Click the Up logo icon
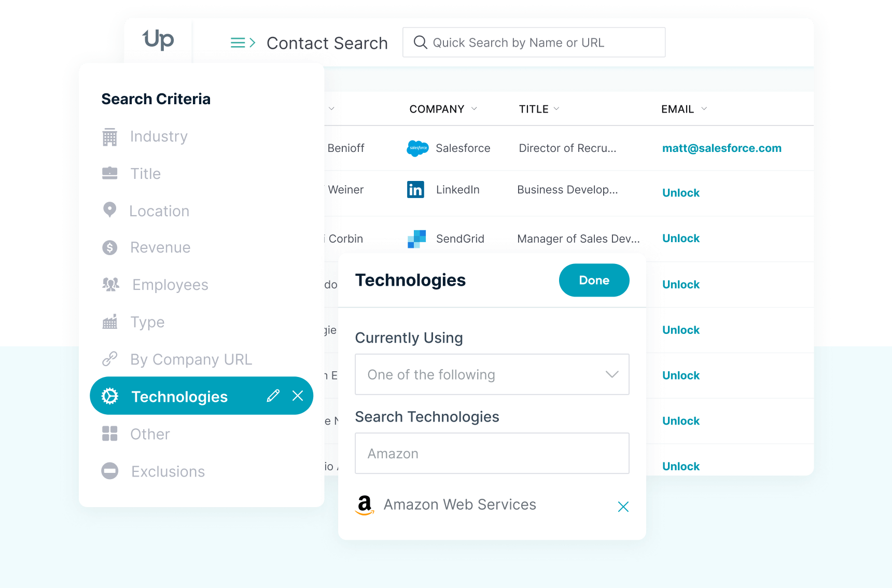Viewport: 892px width, 588px height. [x=158, y=40]
